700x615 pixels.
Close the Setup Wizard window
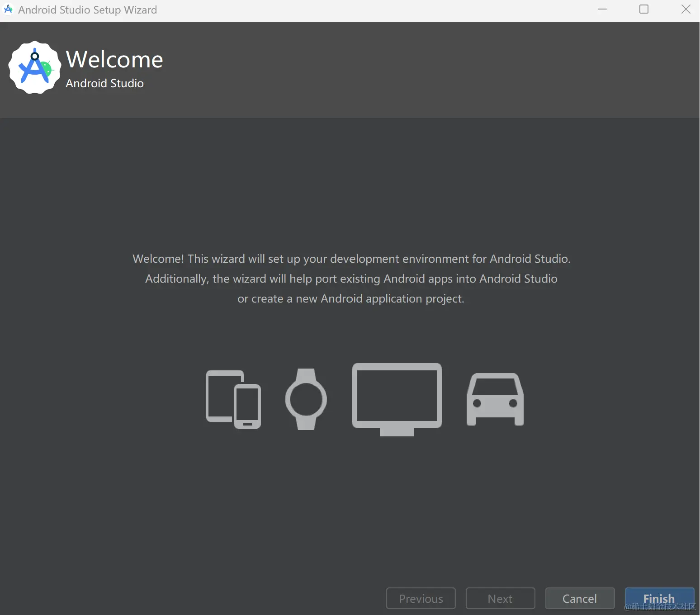686,9
